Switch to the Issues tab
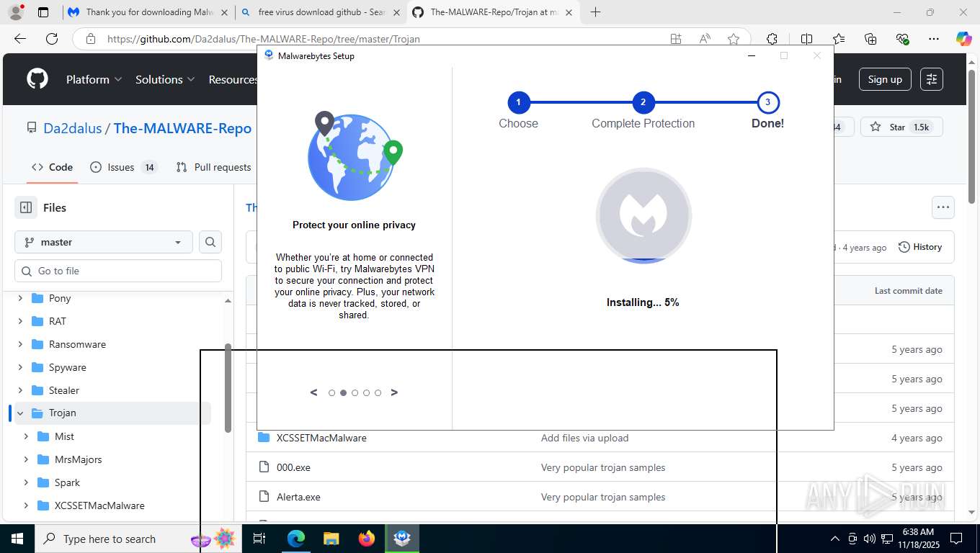Screen dimensions: 980x553 coord(123,167)
